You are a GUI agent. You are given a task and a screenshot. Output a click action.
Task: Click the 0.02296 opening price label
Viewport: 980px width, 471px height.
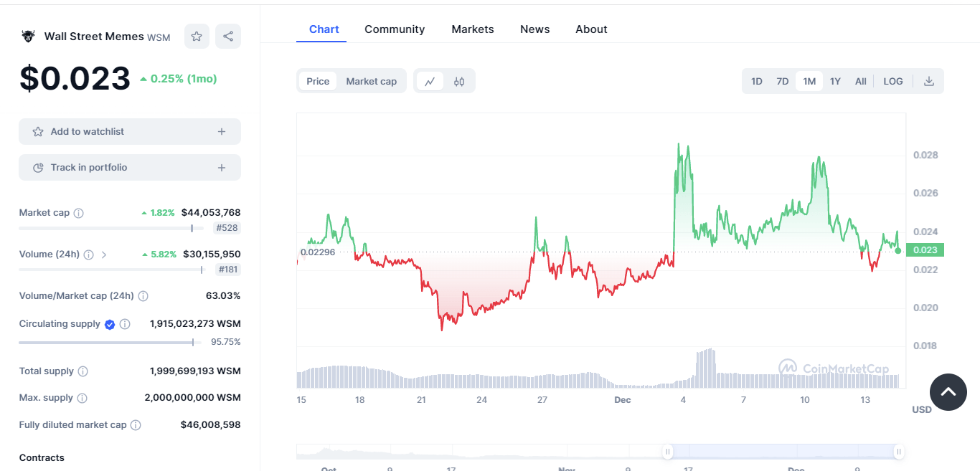pyautogui.click(x=318, y=252)
